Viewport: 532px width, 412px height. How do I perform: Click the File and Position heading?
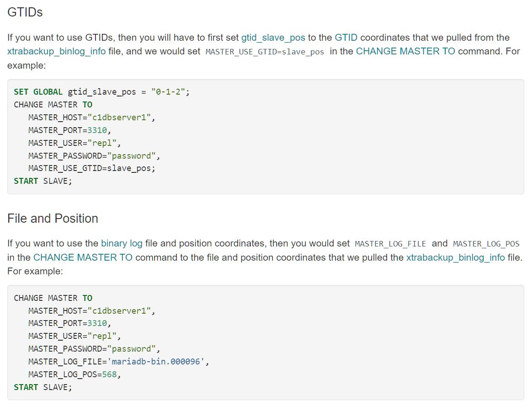point(53,219)
